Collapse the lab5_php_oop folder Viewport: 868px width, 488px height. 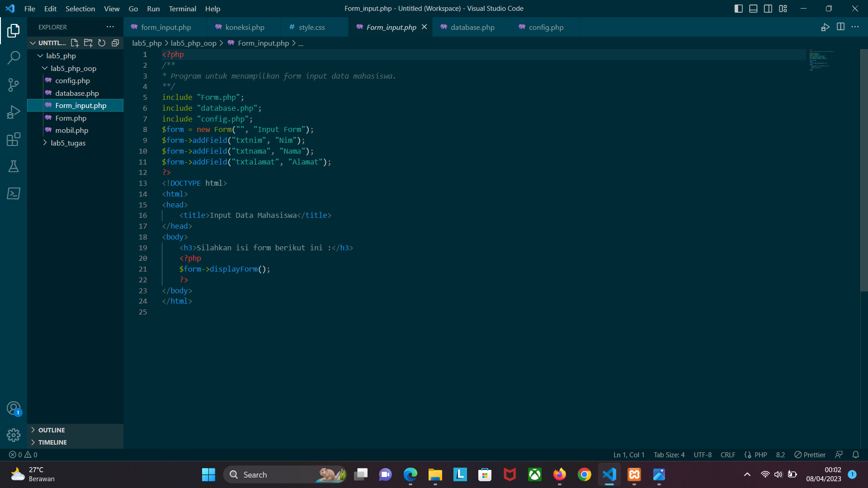click(45, 68)
